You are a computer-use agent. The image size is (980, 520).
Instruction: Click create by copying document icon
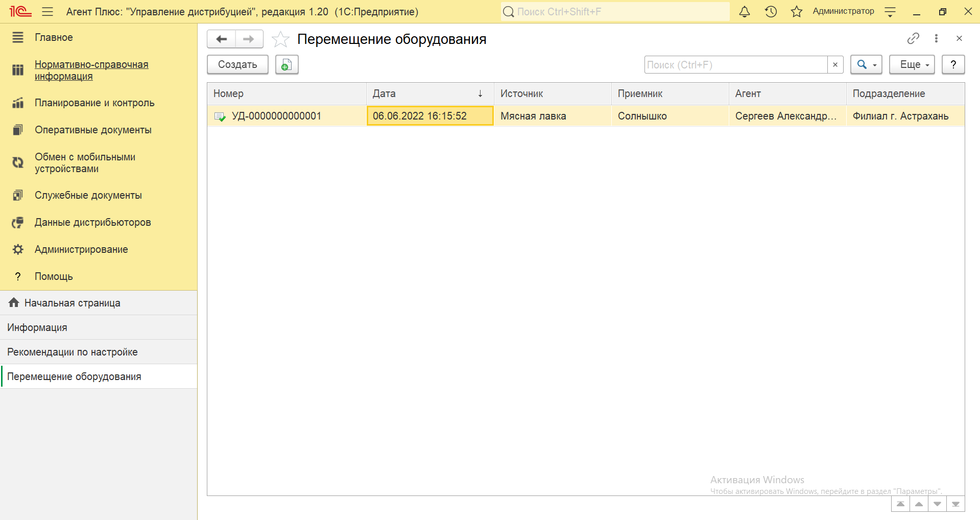[x=286, y=65]
